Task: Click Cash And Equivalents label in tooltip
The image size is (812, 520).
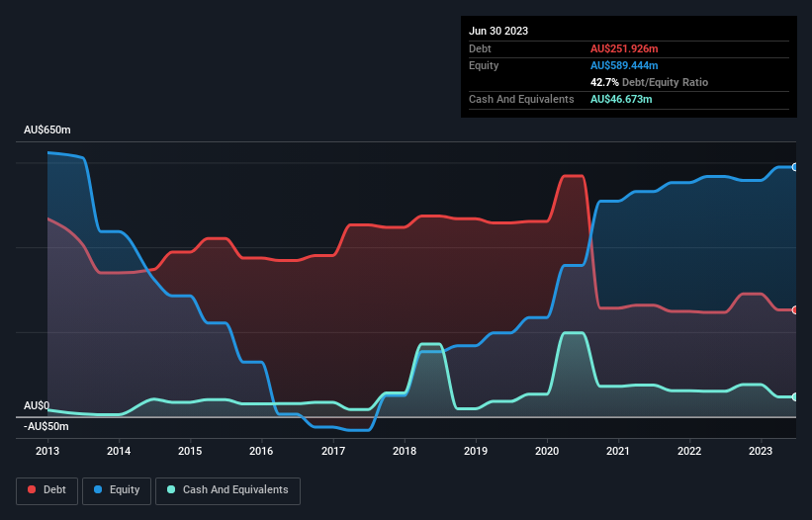Action: [x=521, y=99]
